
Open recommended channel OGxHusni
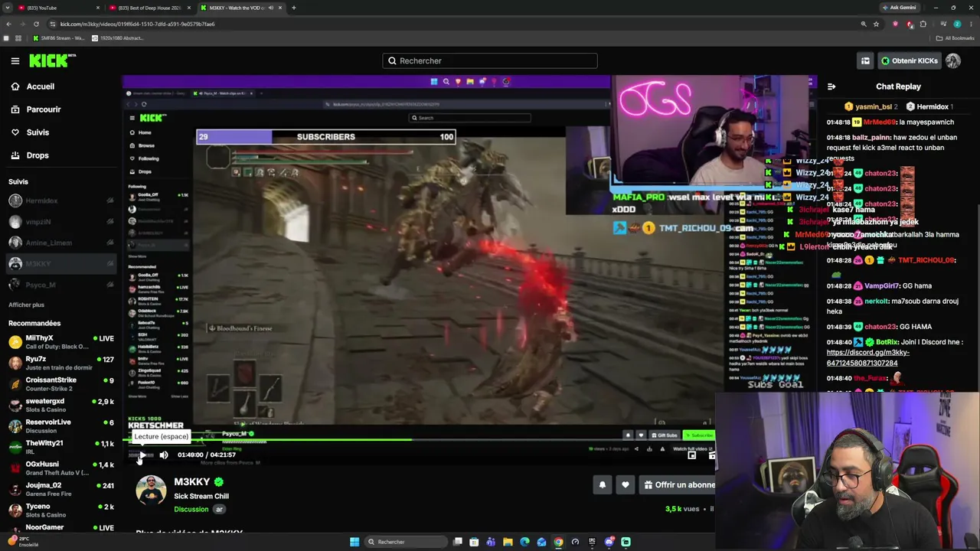point(61,468)
